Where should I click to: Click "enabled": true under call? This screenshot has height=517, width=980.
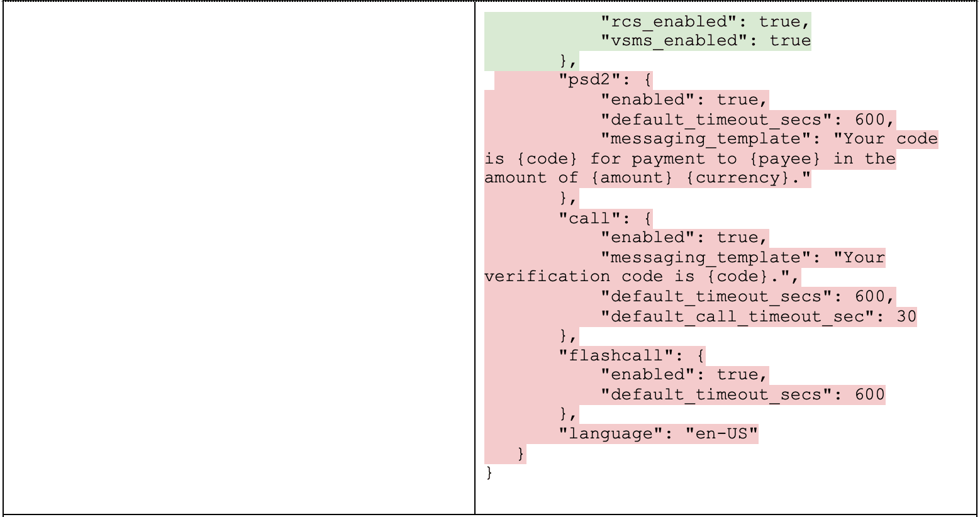click(x=684, y=238)
